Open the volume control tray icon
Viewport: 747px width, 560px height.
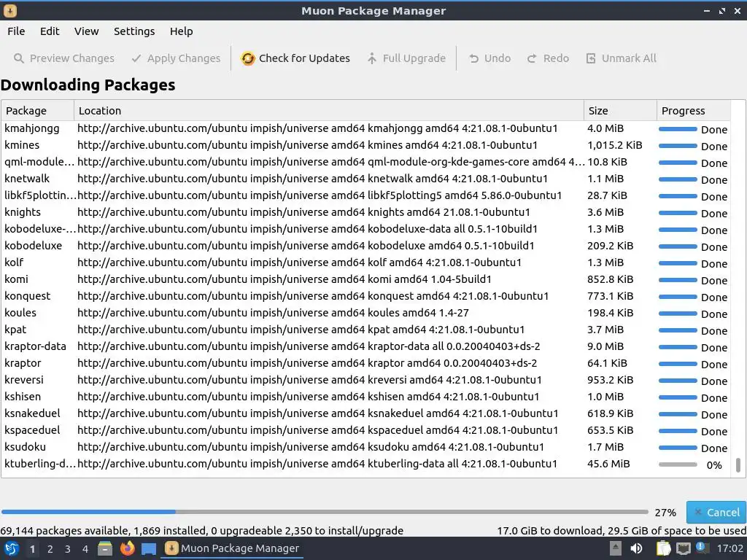pos(636,548)
